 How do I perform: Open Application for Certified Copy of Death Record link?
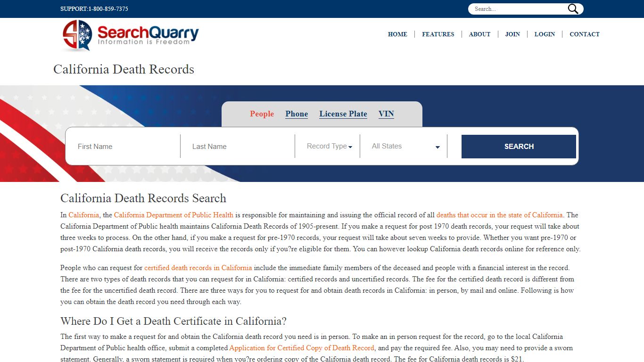click(x=302, y=348)
